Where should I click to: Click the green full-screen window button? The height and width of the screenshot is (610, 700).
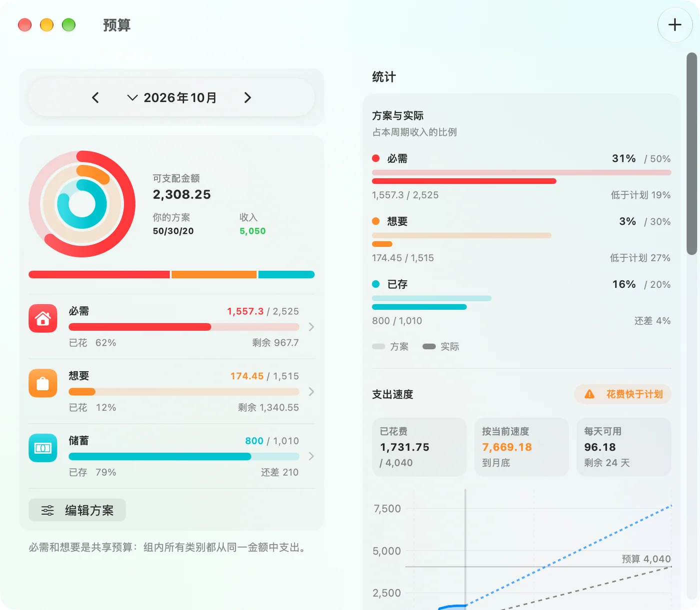(x=68, y=25)
